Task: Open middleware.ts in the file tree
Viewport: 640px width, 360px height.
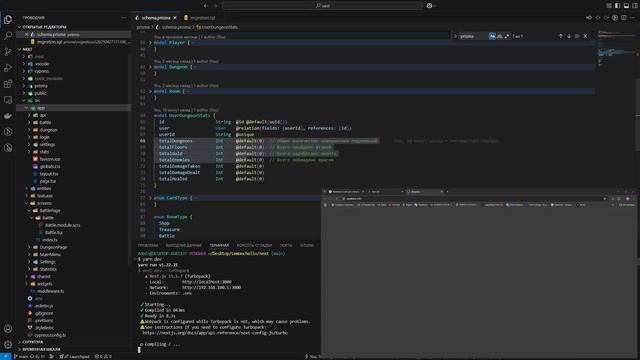Action: pyautogui.click(x=50, y=291)
